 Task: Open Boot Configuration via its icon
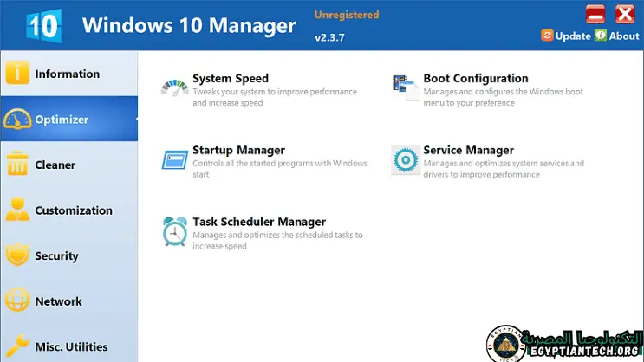tap(405, 87)
